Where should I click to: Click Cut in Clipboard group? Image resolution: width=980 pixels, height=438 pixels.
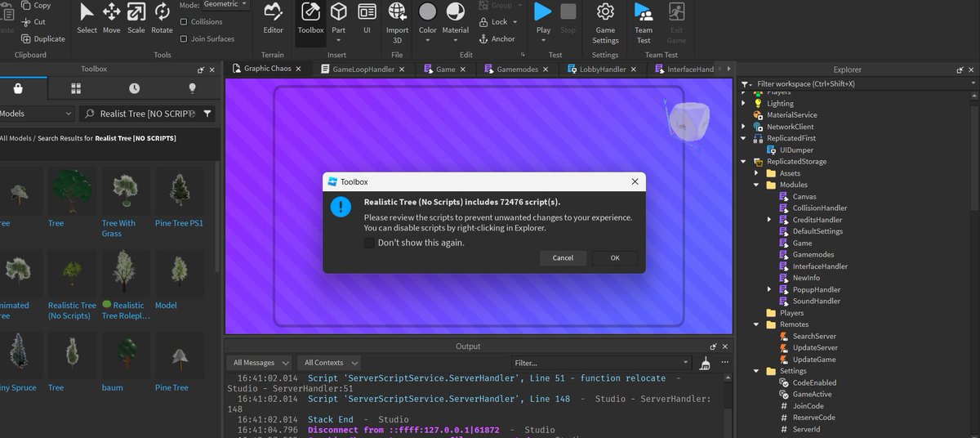(x=33, y=22)
